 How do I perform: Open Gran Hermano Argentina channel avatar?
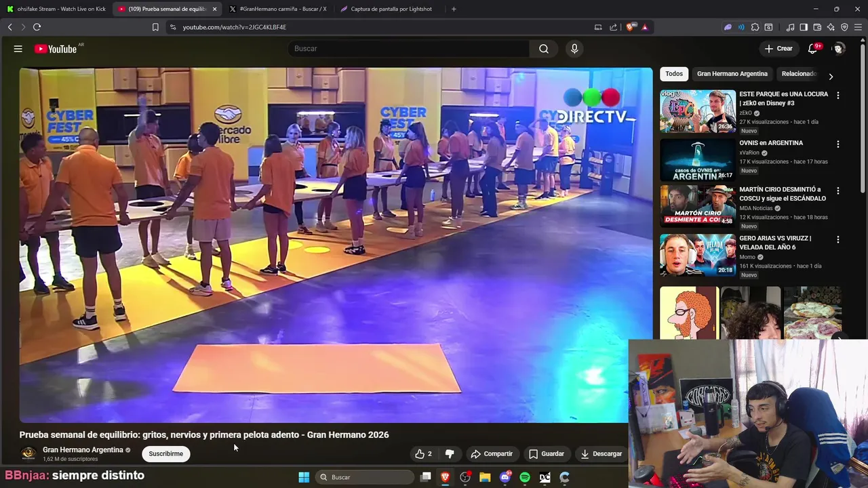(x=28, y=453)
